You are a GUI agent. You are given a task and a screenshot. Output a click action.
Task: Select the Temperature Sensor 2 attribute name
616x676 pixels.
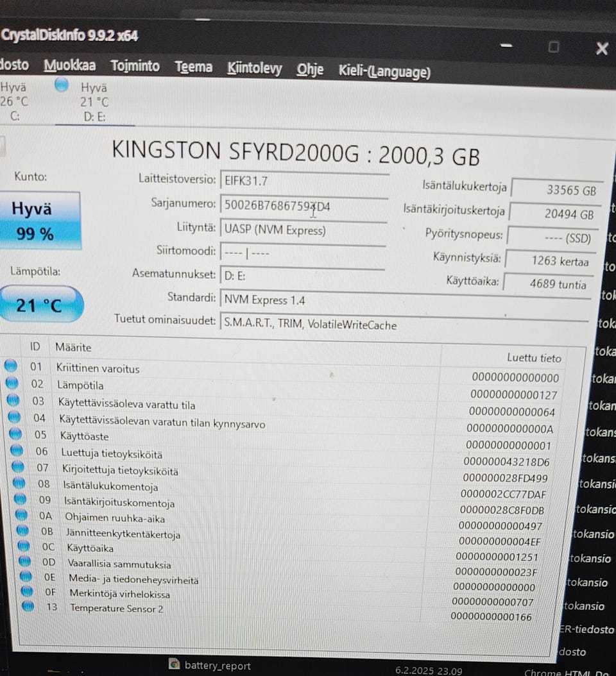tap(117, 608)
